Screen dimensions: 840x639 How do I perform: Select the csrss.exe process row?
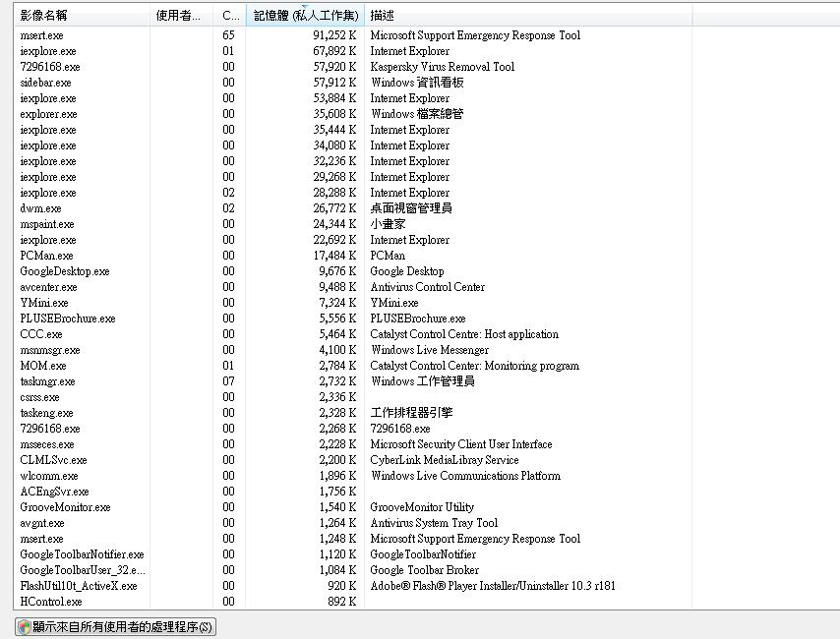(353, 397)
